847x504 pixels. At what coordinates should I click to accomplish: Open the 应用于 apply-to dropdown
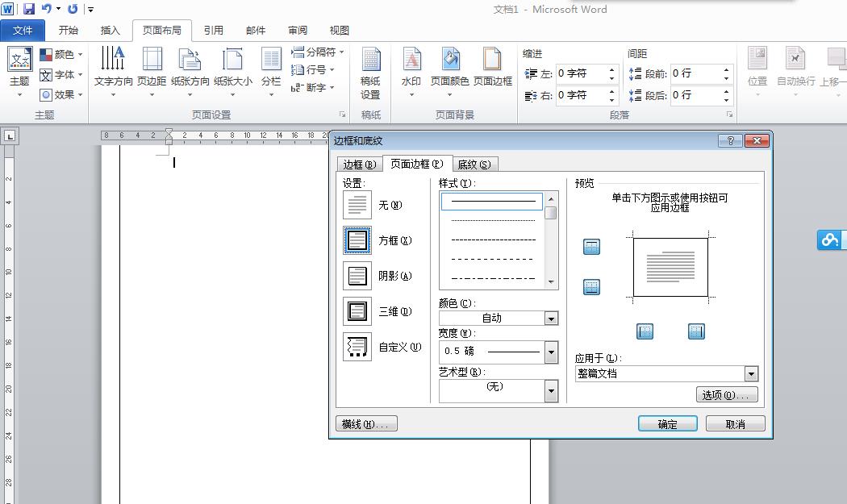click(x=751, y=373)
